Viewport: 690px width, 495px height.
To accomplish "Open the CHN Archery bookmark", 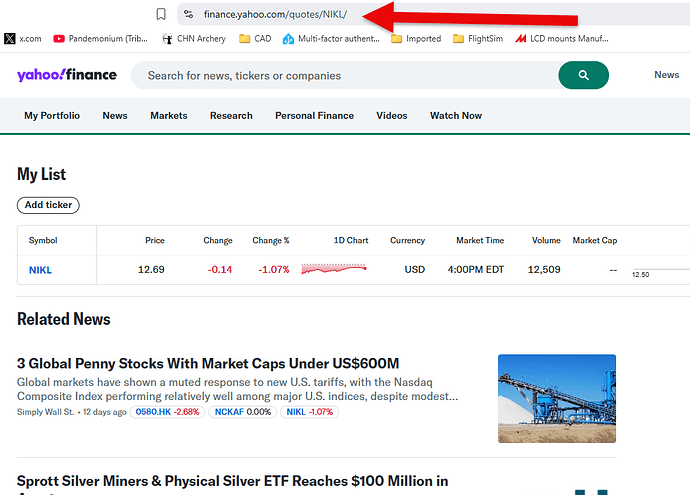I will [x=194, y=39].
